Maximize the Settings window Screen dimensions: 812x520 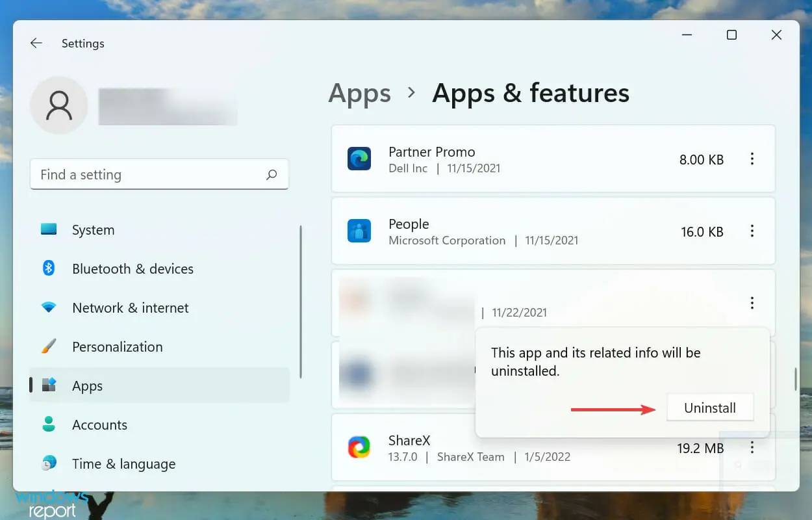731,35
